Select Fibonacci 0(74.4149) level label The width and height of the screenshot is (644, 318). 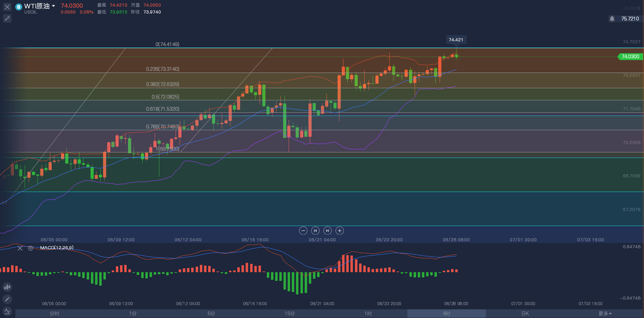[168, 44]
